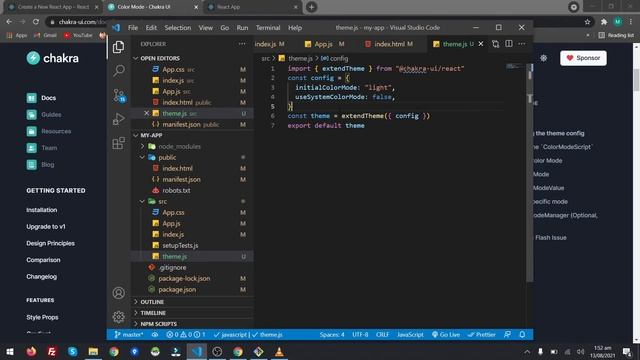Open FileZilla from the taskbar
Screen dimensions: 640x360
52,351
